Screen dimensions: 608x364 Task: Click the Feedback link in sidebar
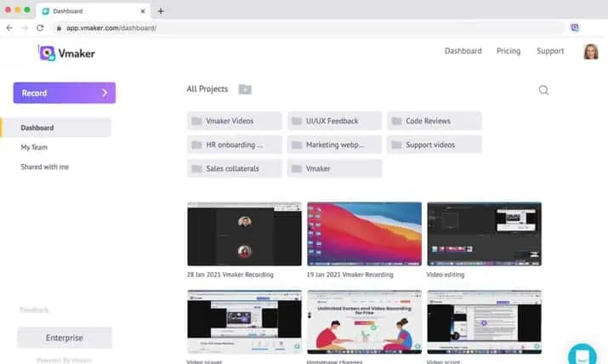[x=35, y=310]
